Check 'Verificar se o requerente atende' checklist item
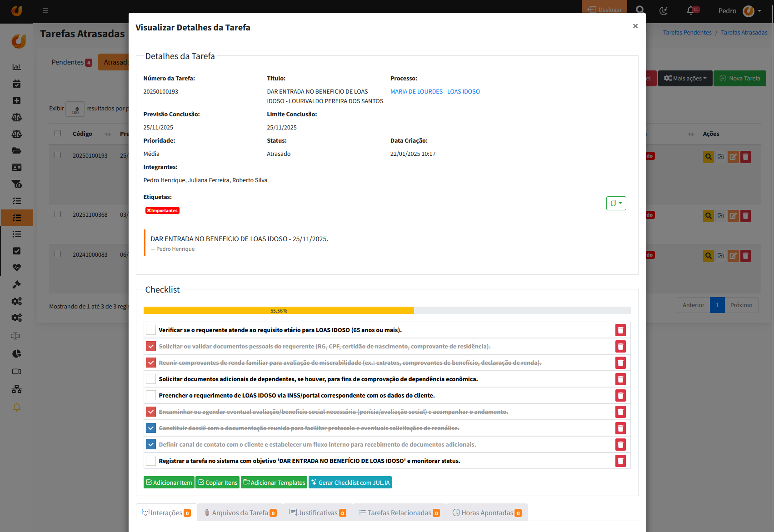This screenshot has width=774, height=532. (x=151, y=330)
